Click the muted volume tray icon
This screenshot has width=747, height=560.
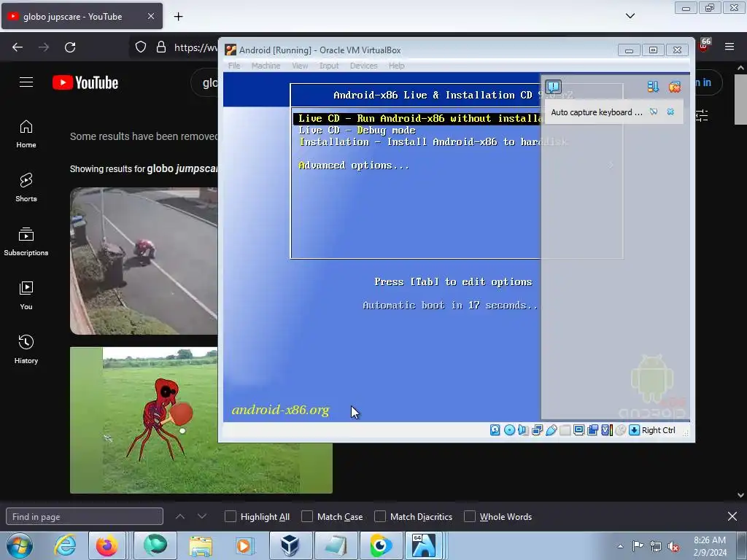[673, 547]
